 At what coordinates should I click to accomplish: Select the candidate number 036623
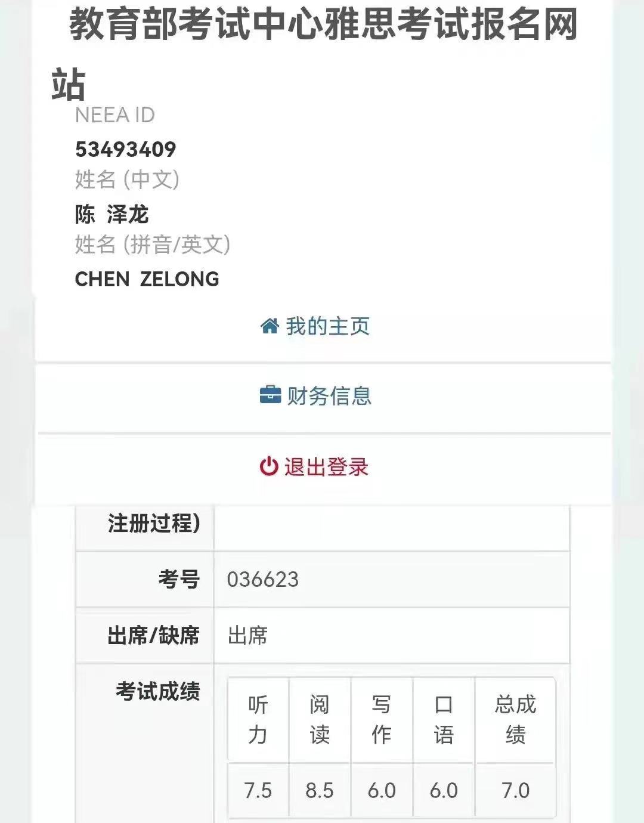pos(263,579)
